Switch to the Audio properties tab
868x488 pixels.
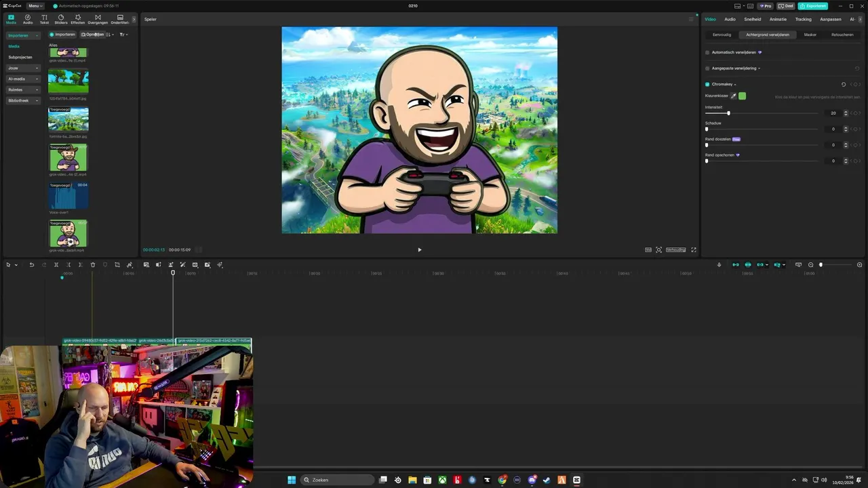tap(730, 19)
